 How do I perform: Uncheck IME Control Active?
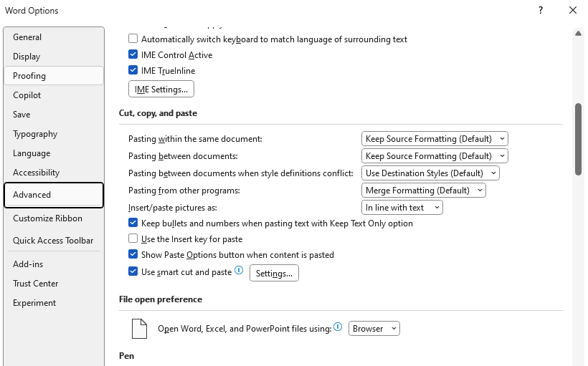click(x=133, y=54)
